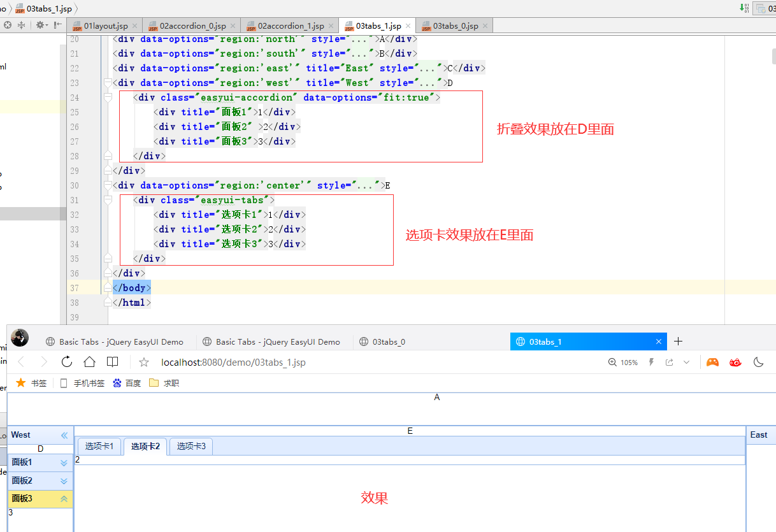Close the 02accordion_1.jsp editor tab
This screenshot has width=776, height=532.
(x=331, y=26)
